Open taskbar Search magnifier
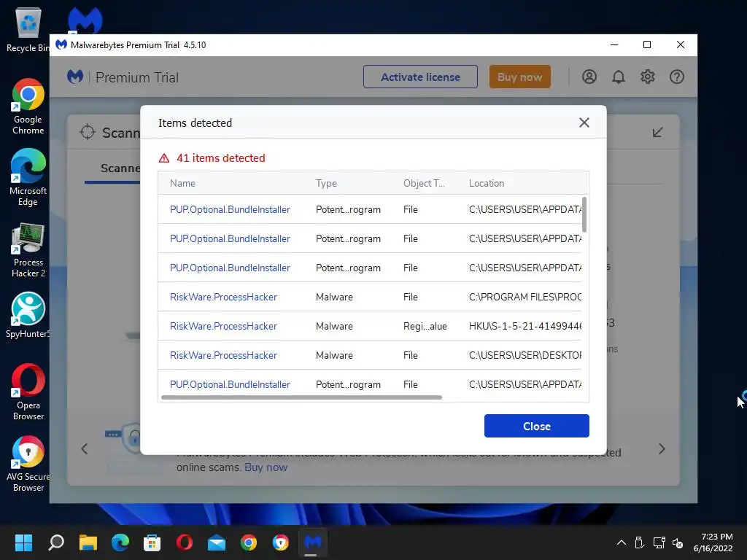Image resolution: width=747 pixels, height=560 pixels. click(55, 542)
